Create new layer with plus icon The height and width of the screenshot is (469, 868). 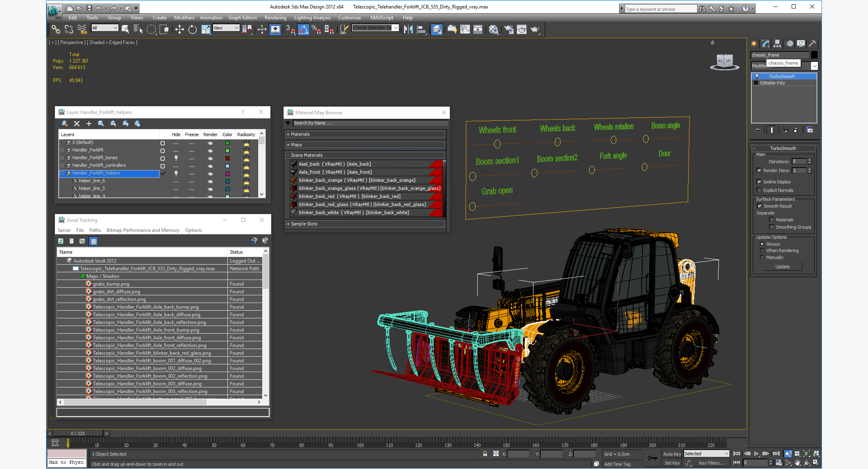coord(89,124)
